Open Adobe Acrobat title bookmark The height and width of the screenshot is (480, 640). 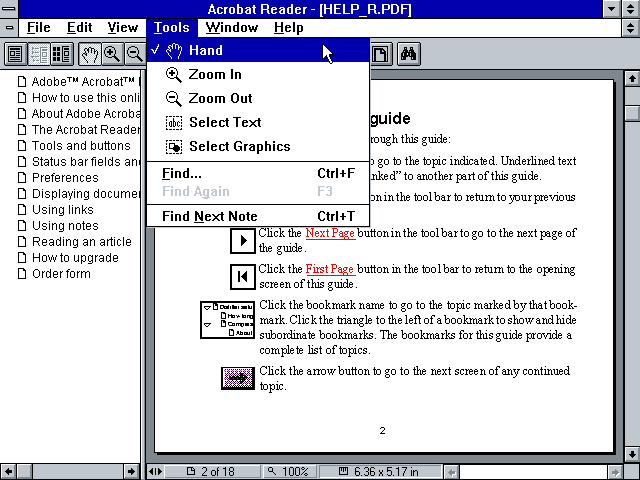pyautogui.click(x=85, y=82)
